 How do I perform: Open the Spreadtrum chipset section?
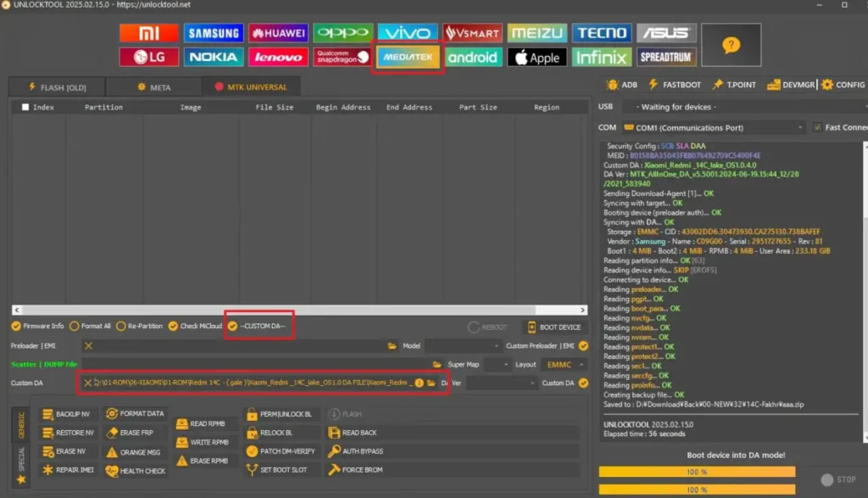666,57
